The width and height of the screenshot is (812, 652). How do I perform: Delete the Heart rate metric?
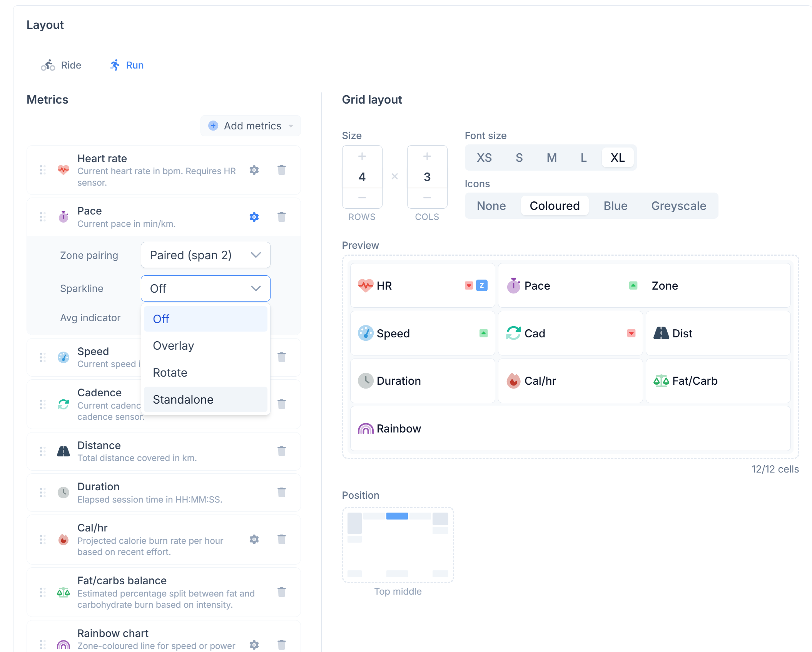[x=282, y=170]
